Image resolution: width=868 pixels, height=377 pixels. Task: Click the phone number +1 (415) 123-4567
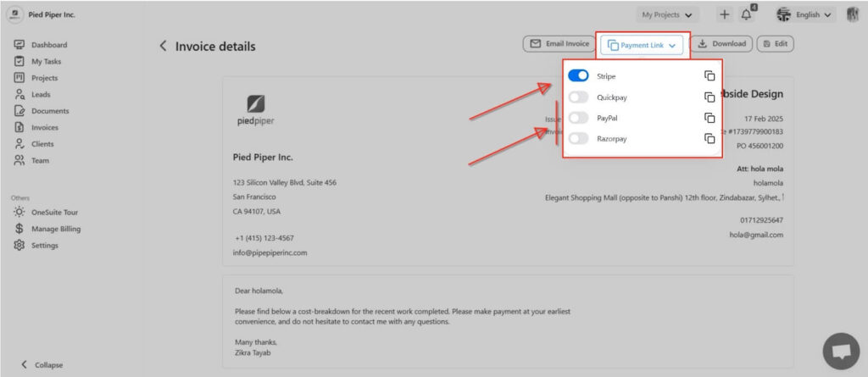click(264, 239)
